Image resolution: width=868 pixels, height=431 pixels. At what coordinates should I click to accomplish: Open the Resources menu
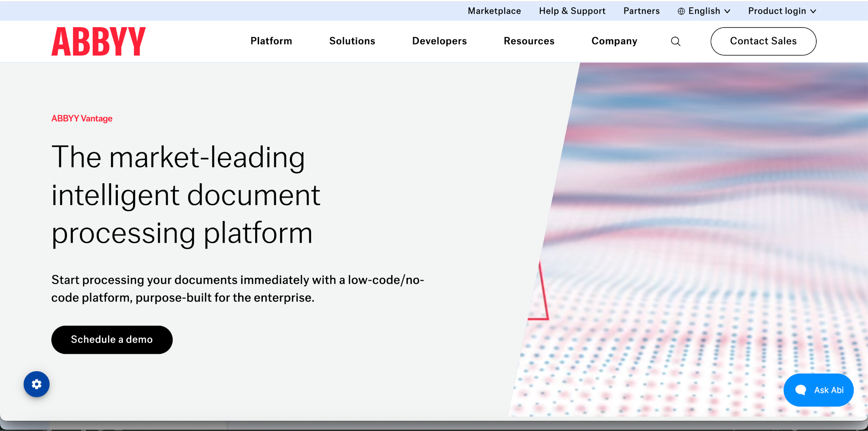click(529, 41)
